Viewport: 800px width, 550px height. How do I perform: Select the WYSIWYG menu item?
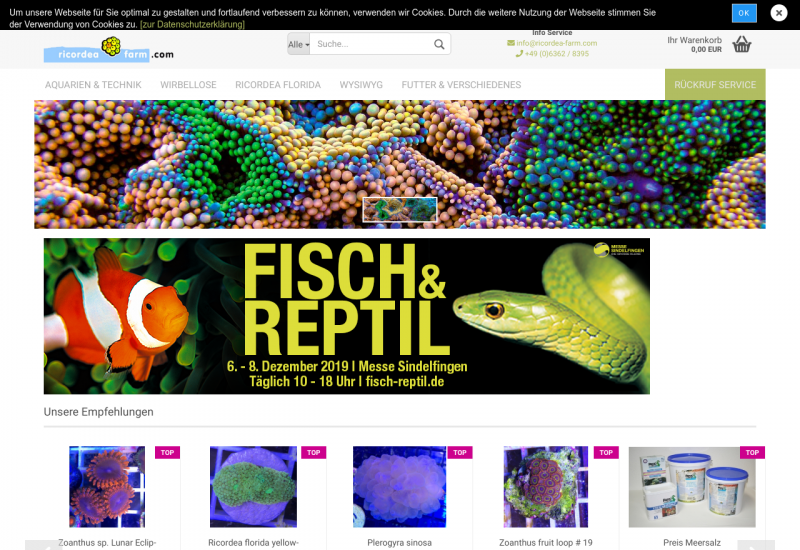(361, 85)
